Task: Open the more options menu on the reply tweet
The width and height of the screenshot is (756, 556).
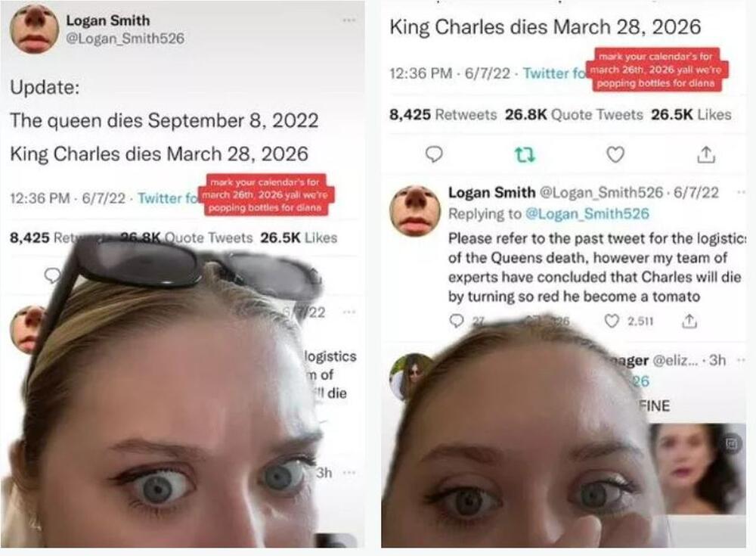Action: (x=741, y=192)
